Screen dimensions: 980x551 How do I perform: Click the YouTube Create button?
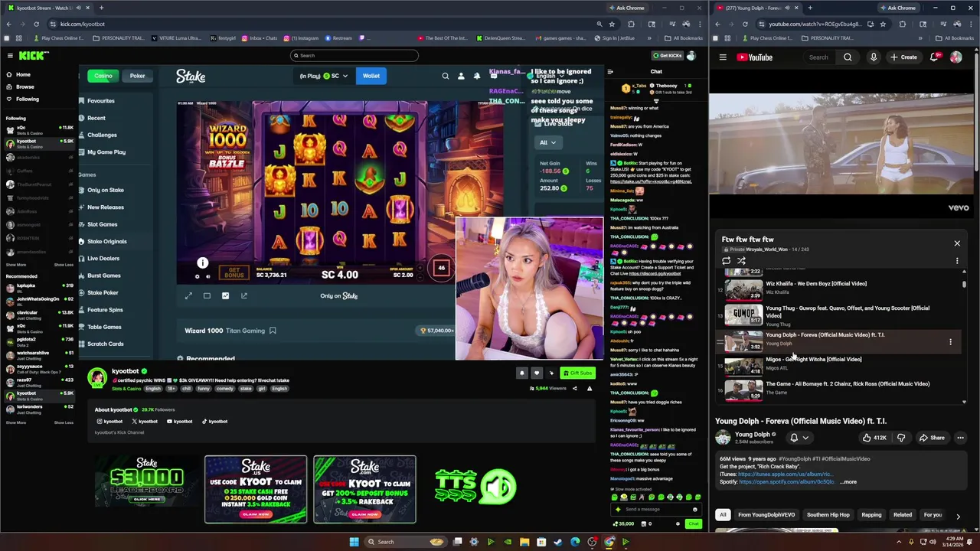[903, 57]
